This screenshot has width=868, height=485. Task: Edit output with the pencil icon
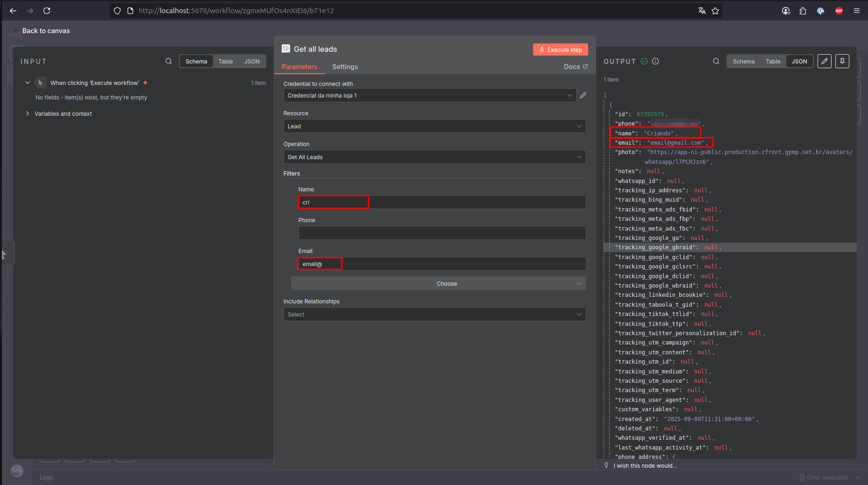click(825, 61)
